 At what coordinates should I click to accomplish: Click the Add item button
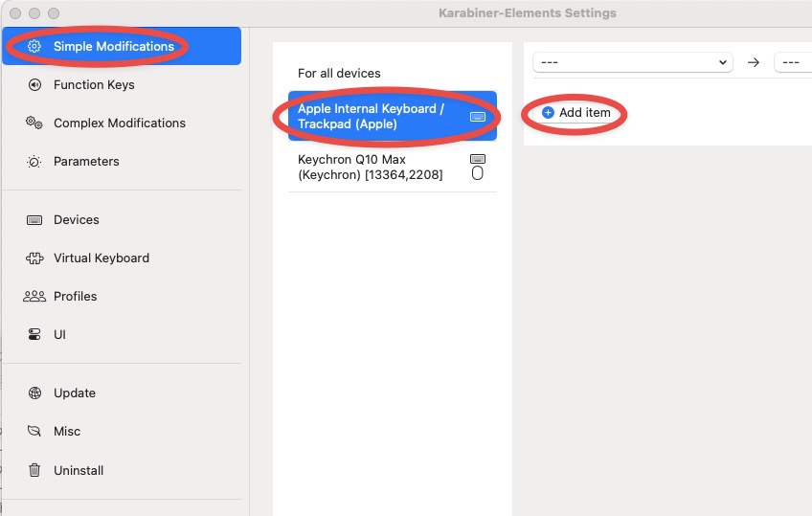[x=575, y=112]
